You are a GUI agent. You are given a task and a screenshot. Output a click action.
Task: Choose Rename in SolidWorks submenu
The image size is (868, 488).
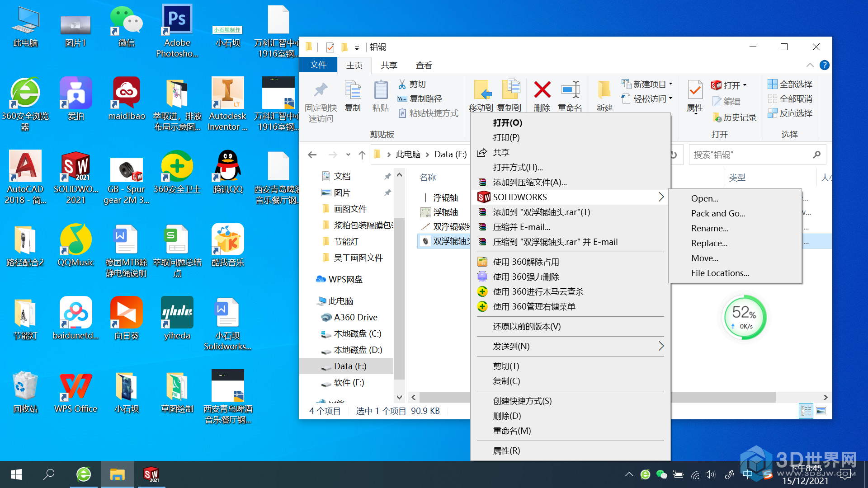710,228
